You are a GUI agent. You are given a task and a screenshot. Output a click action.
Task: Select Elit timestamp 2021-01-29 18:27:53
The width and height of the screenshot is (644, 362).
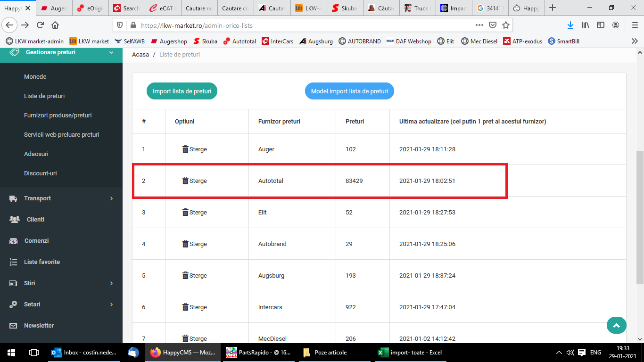[x=427, y=212]
